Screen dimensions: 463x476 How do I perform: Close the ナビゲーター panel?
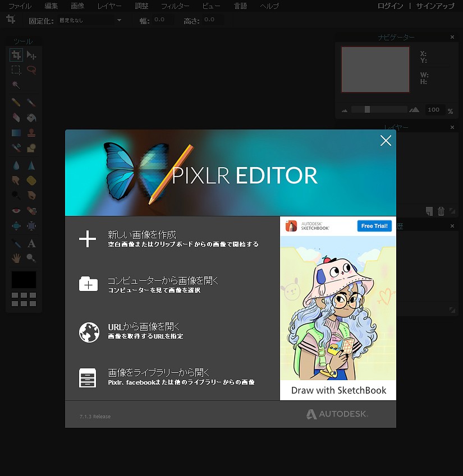452,37
